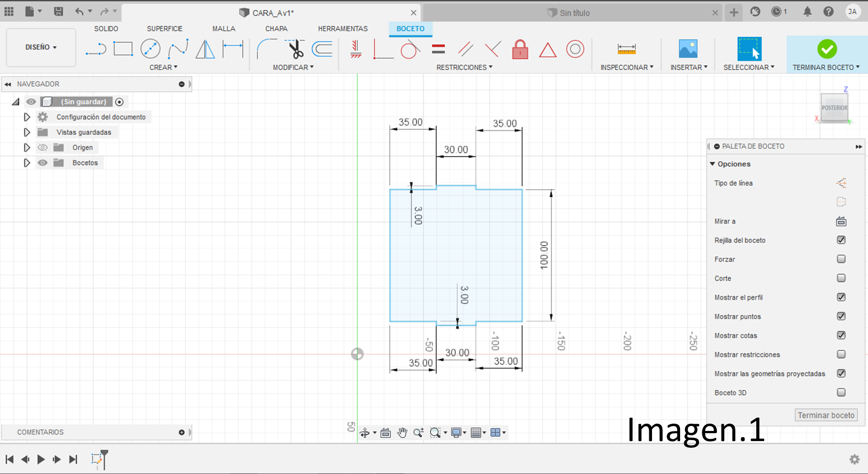Switch to the CHAPA tab

click(x=276, y=28)
